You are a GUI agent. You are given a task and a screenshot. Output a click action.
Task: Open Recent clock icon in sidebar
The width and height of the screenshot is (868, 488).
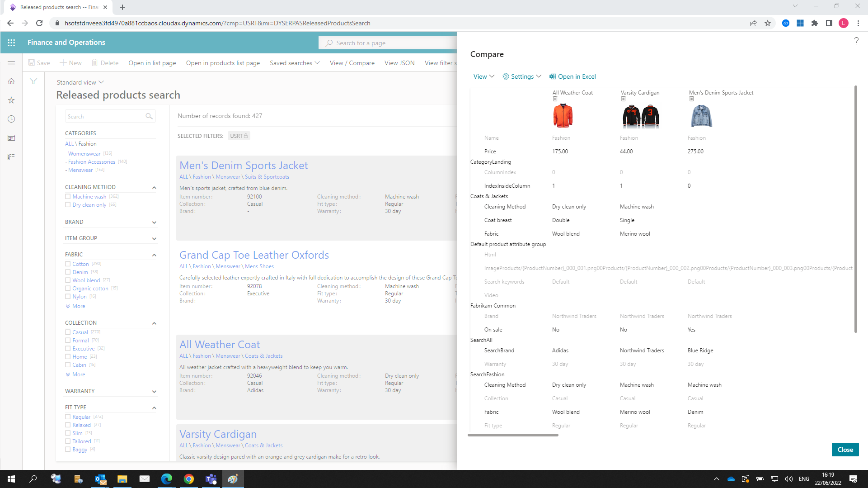pyautogui.click(x=11, y=119)
